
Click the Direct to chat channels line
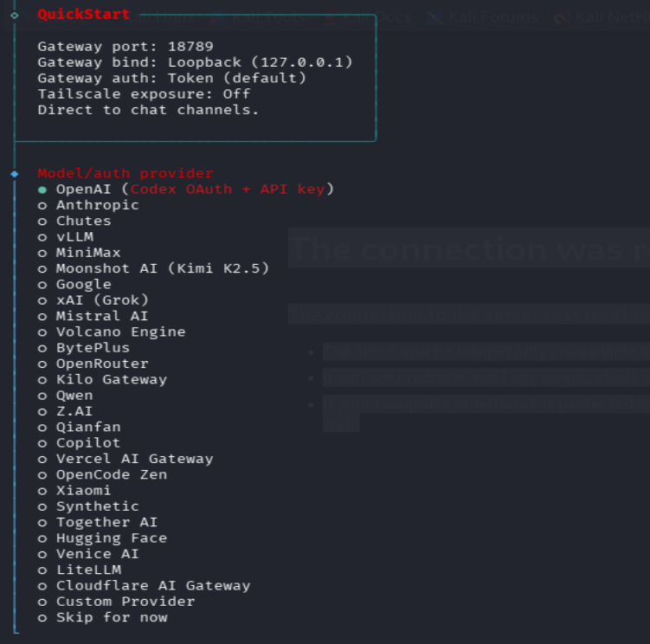click(148, 110)
